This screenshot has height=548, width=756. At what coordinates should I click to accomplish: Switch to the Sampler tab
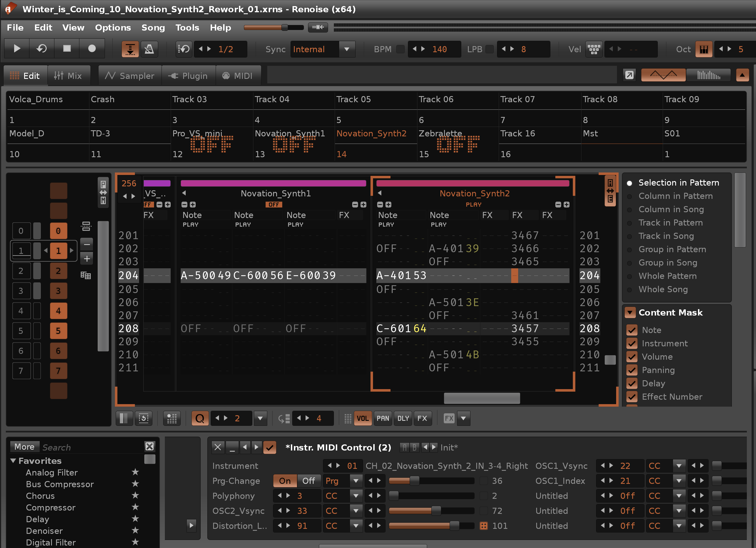click(130, 76)
